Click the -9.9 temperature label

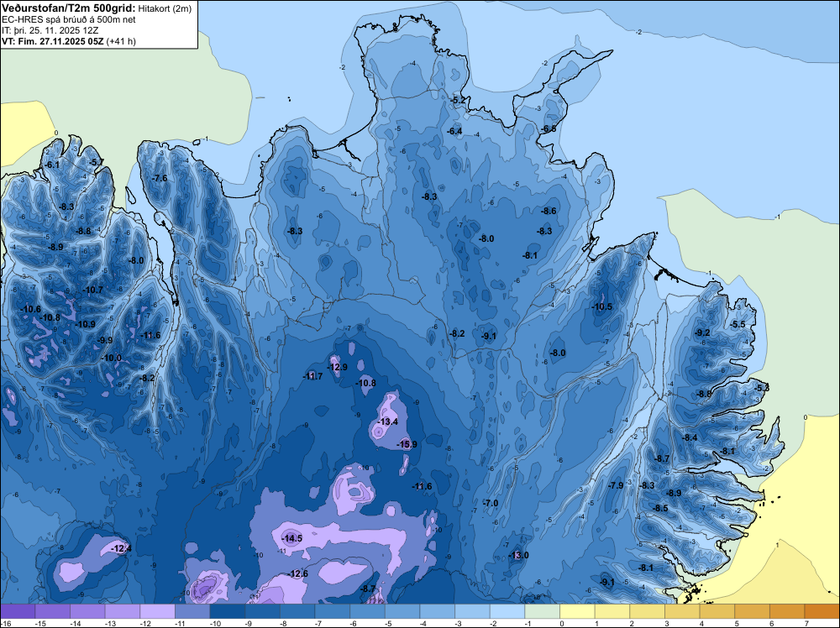coord(106,340)
